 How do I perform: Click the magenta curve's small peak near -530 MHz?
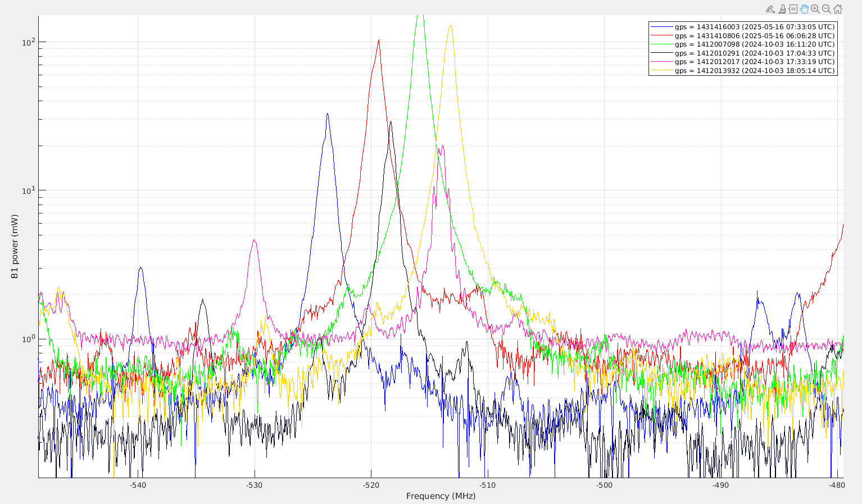click(x=255, y=240)
